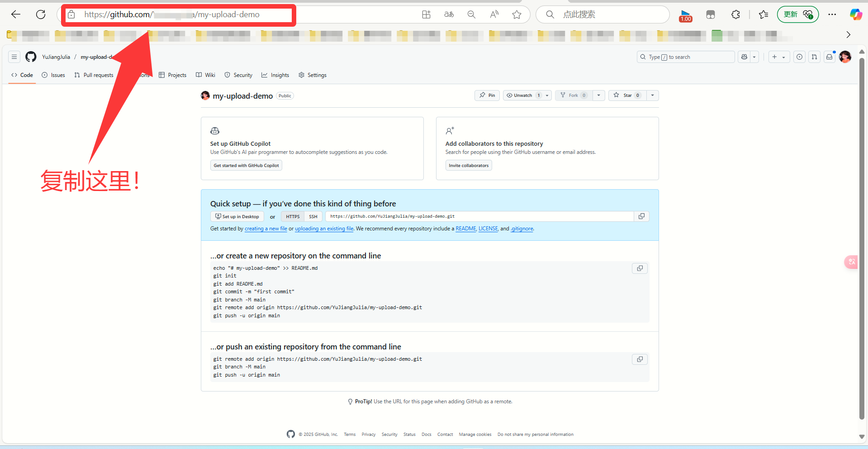Screen dimensions: 868x449
Task: Open the issues icon in GitHub header
Action: 800,57
